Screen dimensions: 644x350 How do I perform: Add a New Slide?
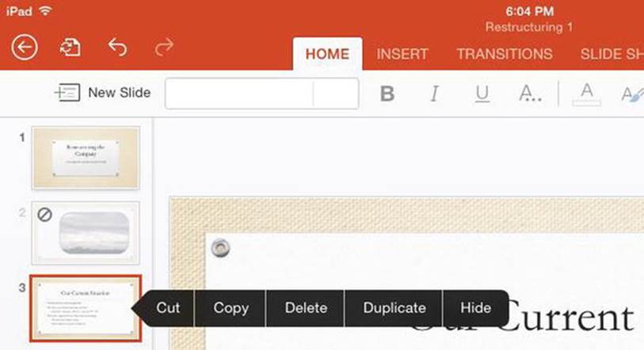pyautogui.click(x=103, y=93)
